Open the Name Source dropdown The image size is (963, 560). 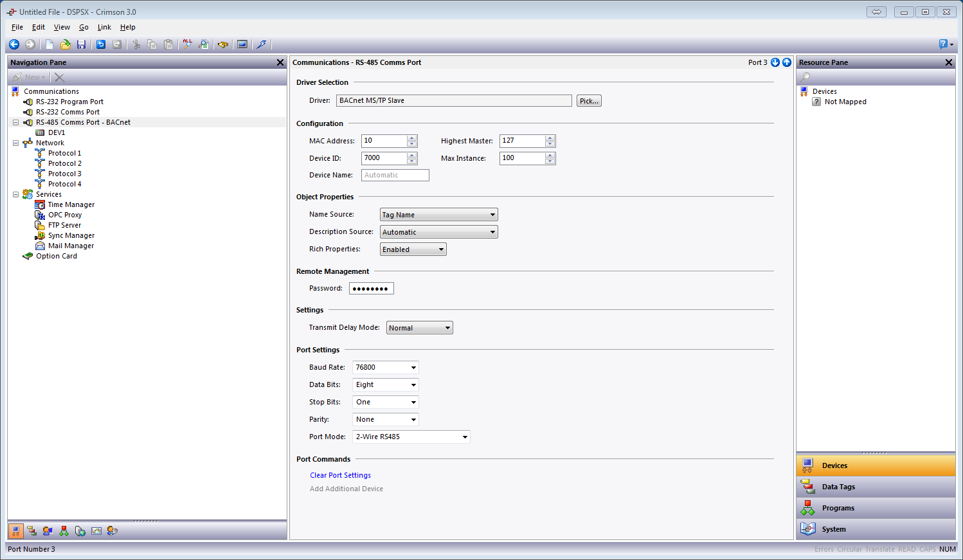(439, 215)
